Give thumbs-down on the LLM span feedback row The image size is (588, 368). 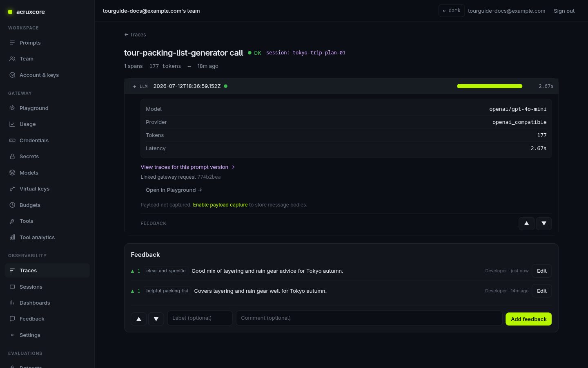tap(544, 223)
